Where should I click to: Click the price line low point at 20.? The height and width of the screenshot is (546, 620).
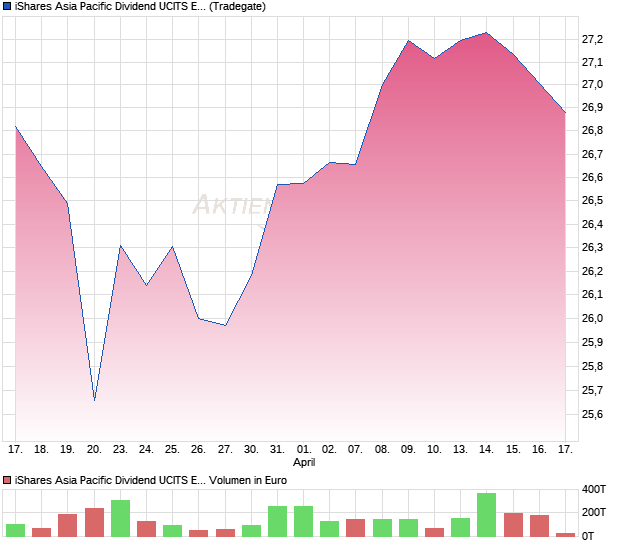pyautogui.click(x=95, y=400)
